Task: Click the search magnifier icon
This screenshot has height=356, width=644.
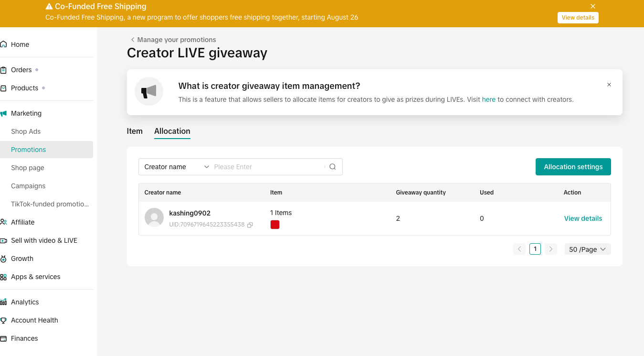Action: 333,167
